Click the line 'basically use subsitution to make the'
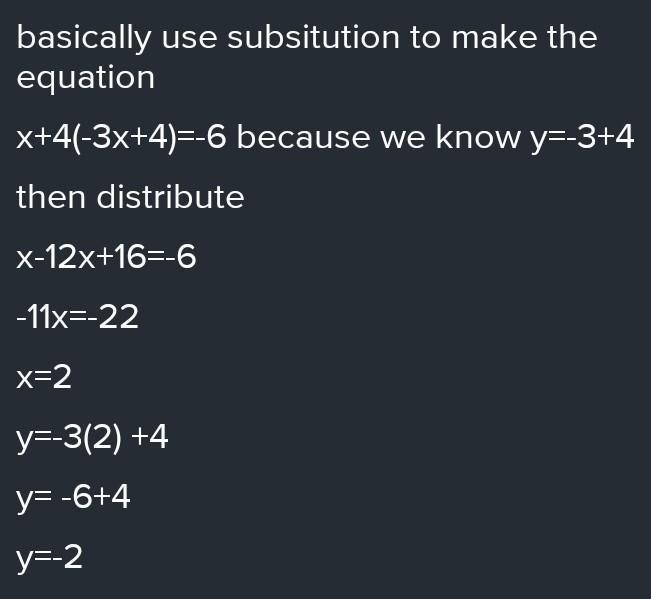Image resolution: width=651 pixels, height=599 pixels. 307,39
